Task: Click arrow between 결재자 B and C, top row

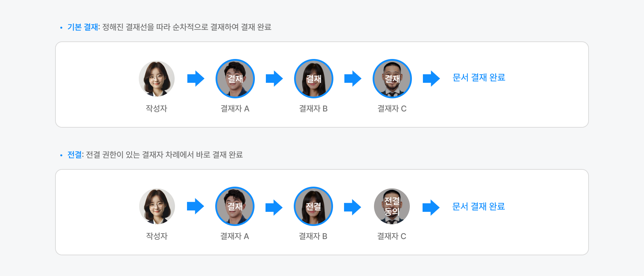Action: click(353, 79)
